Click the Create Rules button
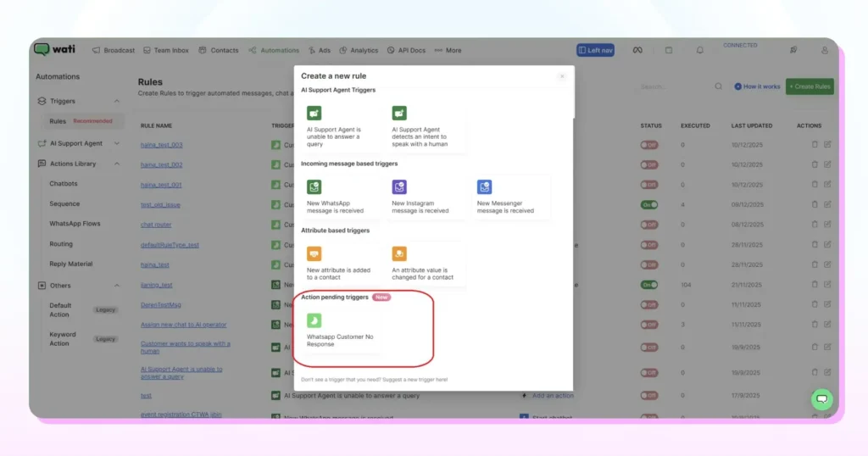This screenshot has height=456, width=868. click(810, 86)
